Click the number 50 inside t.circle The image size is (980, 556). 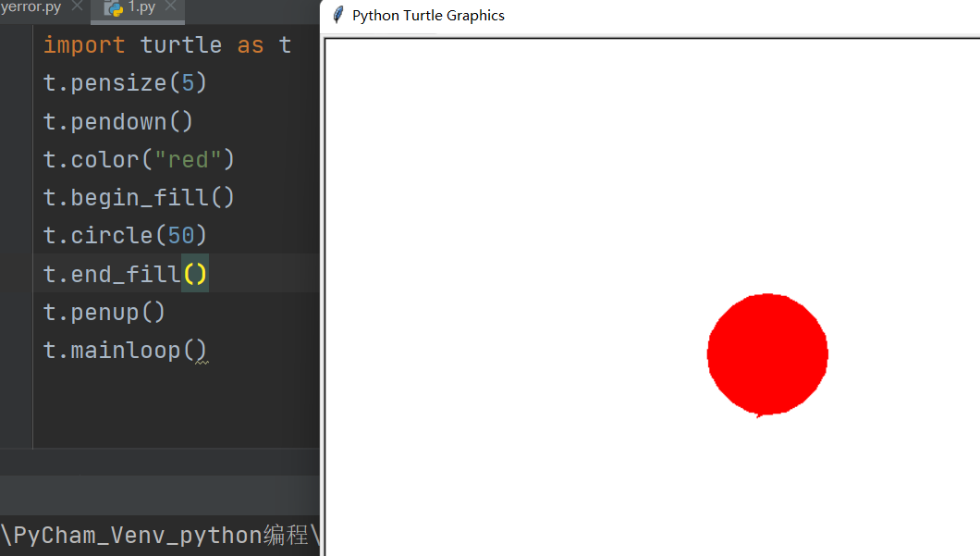(x=181, y=236)
